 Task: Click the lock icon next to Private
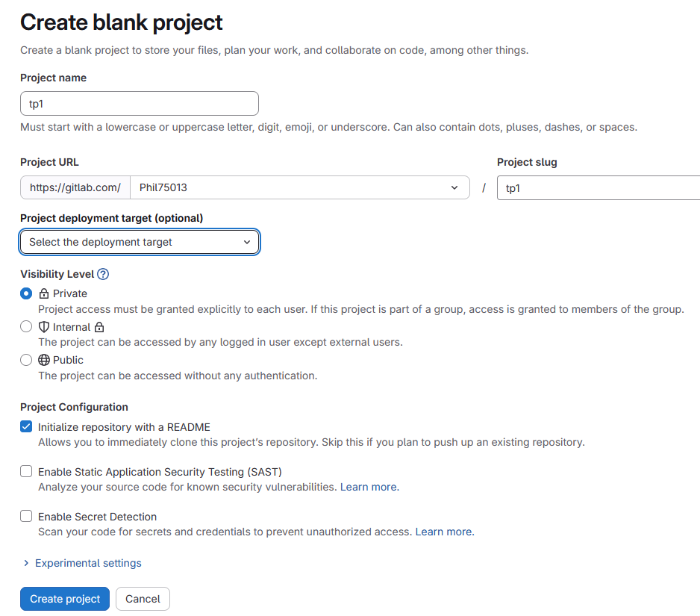pyautogui.click(x=44, y=294)
